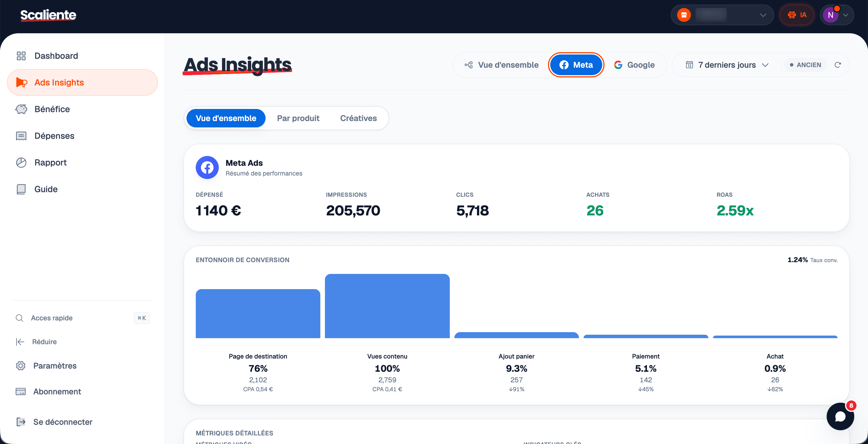Image resolution: width=868 pixels, height=444 pixels.
Task: Click the Rapport pie chart icon
Action: pyautogui.click(x=21, y=163)
